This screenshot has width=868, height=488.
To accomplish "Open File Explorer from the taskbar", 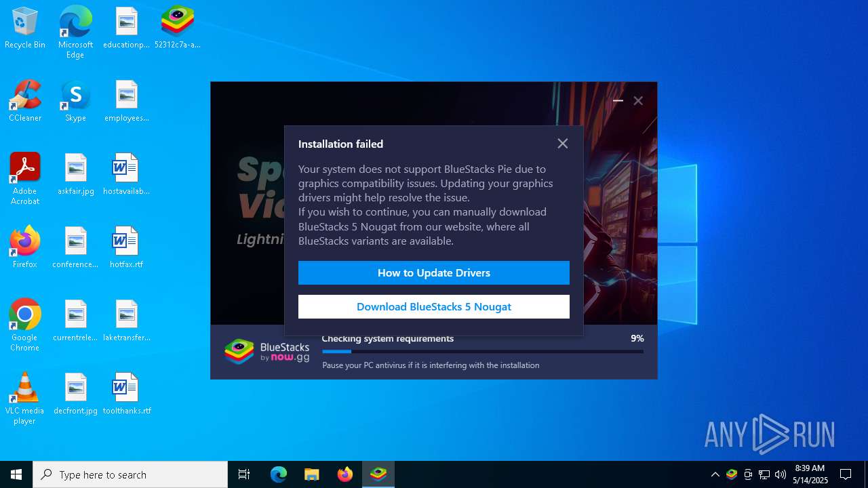I will 311,474.
